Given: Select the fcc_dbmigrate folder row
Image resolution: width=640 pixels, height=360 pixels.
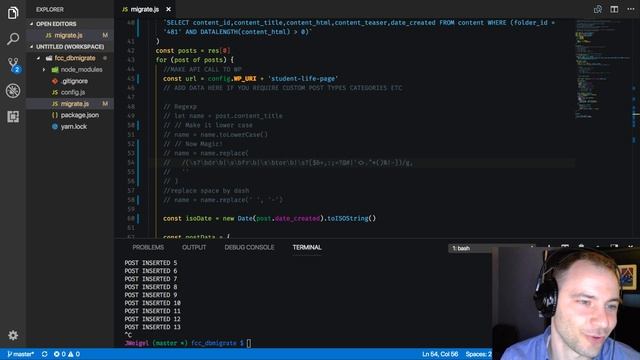Looking at the screenshot, I should tap(70, 58).
